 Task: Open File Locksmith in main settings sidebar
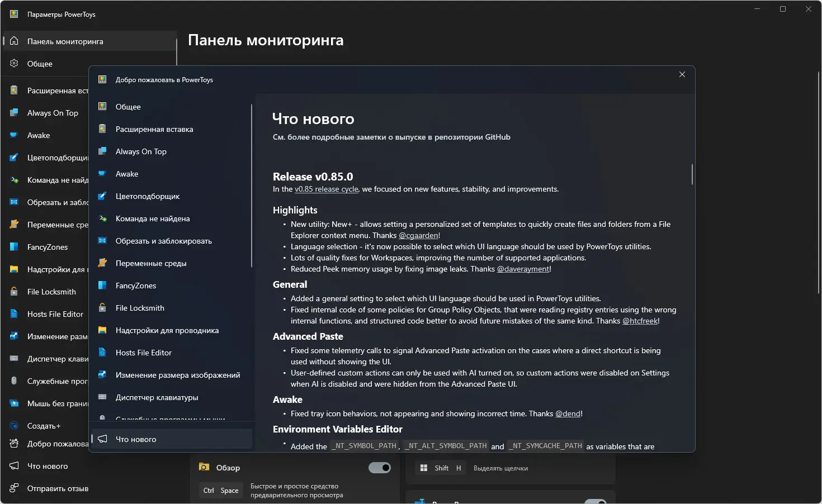pos(46,292)
